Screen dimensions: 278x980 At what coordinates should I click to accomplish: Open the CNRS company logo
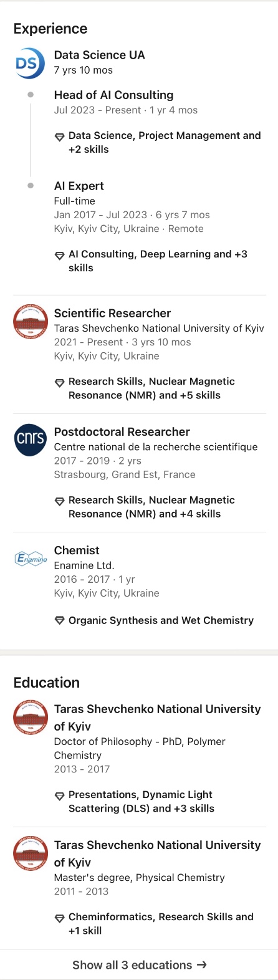(31, 440)
